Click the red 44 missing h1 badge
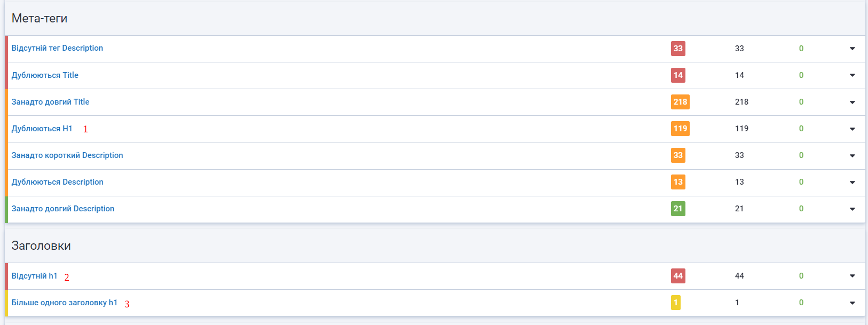Screen dimensions: 868x325 (678, 276)
